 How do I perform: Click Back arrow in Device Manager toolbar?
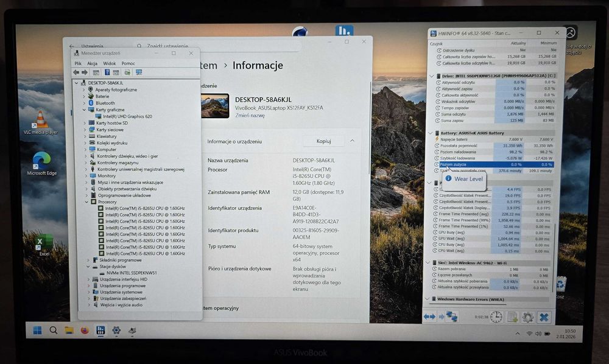click(x=76, y=72)
